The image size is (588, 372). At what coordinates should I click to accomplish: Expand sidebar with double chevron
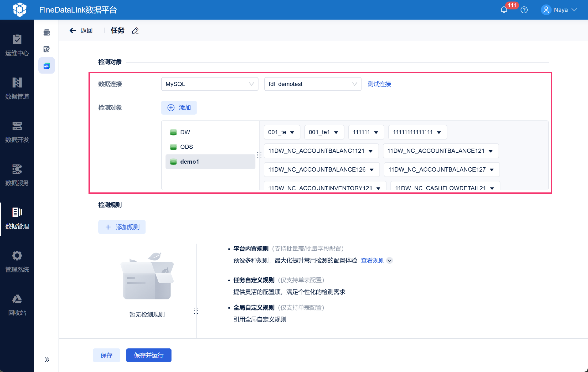(x=47, y=359)
